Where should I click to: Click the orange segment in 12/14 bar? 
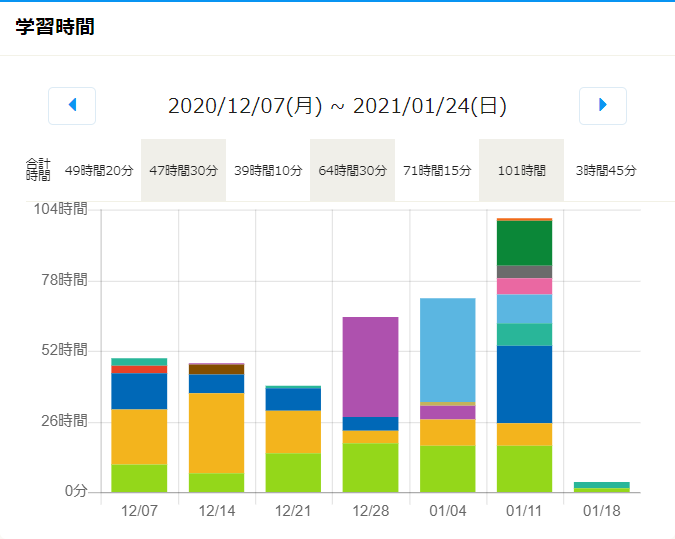coord(216,433)
